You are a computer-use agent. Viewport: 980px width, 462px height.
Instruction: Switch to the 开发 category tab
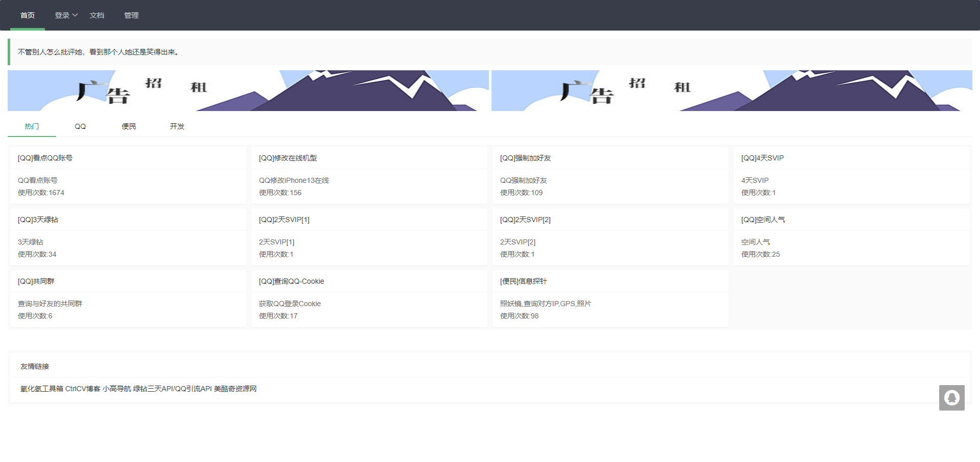coord(176,126)
